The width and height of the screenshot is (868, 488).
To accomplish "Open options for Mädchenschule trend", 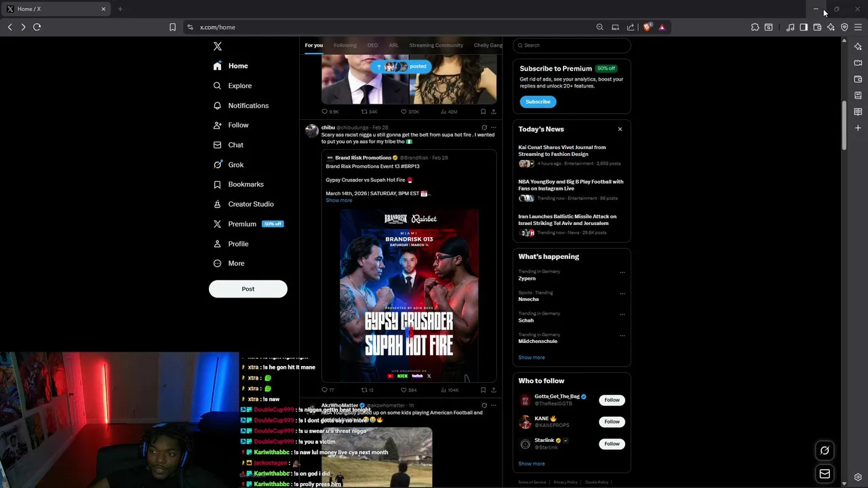I will 622,335.
